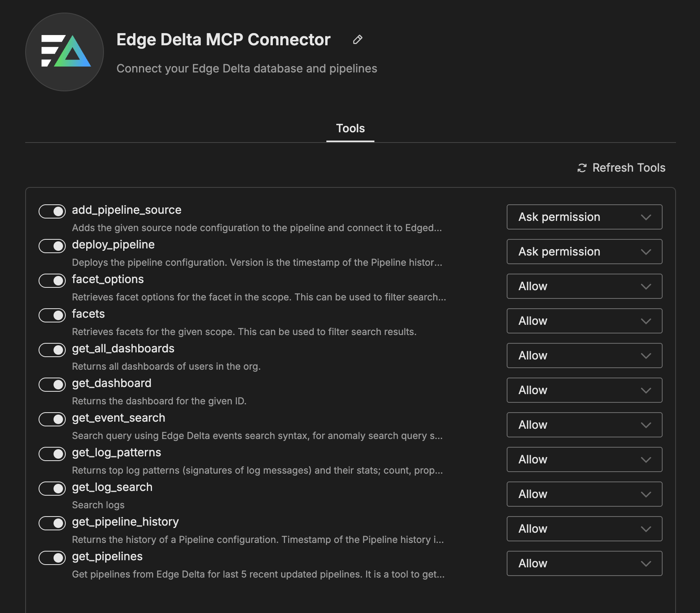This screenshot has height=613, width=700.
Task: Click chevron arrow in get_dashboard permission box
Action: click(646, 391)
